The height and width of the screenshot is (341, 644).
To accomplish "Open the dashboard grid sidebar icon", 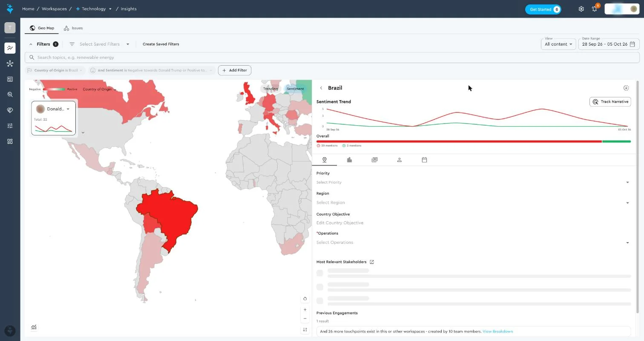I will click(x=10, y=141).
